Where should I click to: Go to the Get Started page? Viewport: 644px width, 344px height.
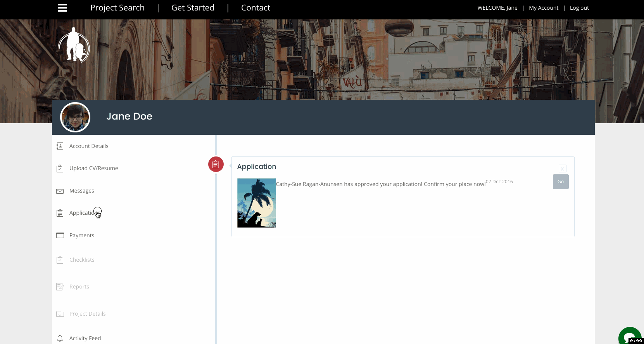coord(193,8)
